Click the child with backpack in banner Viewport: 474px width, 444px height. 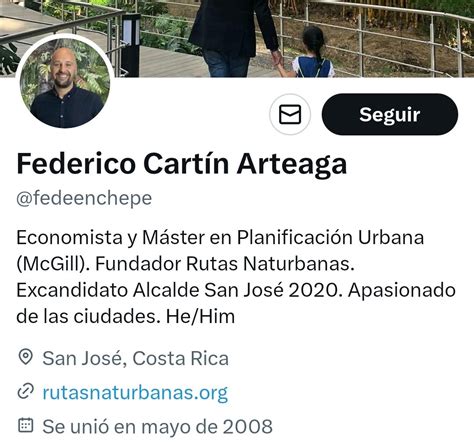click(x=311, y=53)
